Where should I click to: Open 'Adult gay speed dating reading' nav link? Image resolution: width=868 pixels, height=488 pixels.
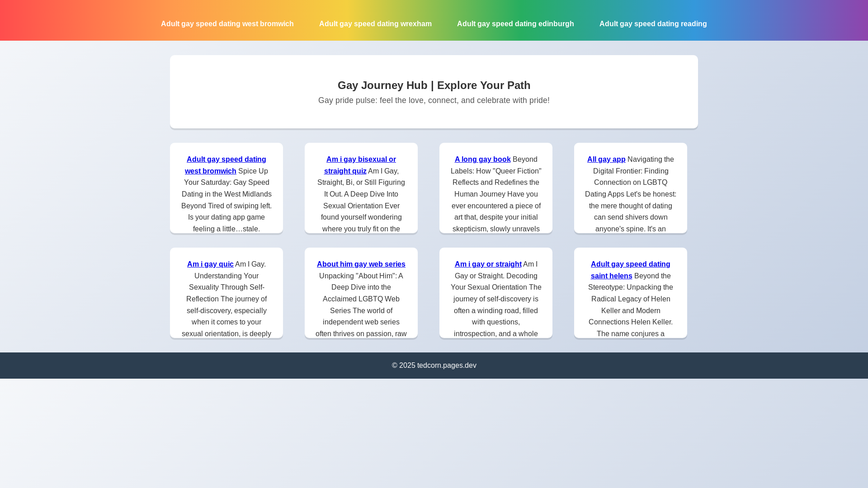[x=653, y=23]
